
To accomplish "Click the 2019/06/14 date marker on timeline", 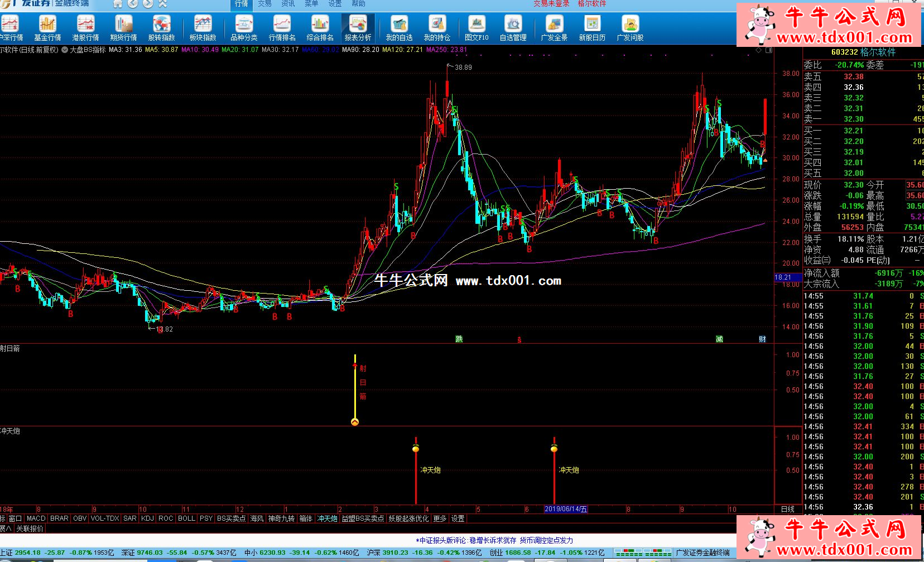I will click(x=566, y=509).
